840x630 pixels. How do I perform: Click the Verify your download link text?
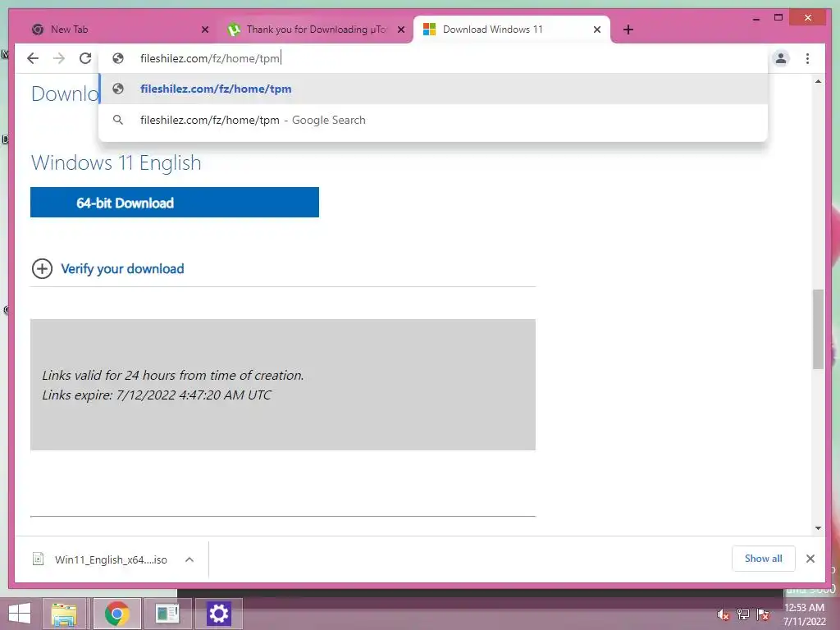(123, 269)
